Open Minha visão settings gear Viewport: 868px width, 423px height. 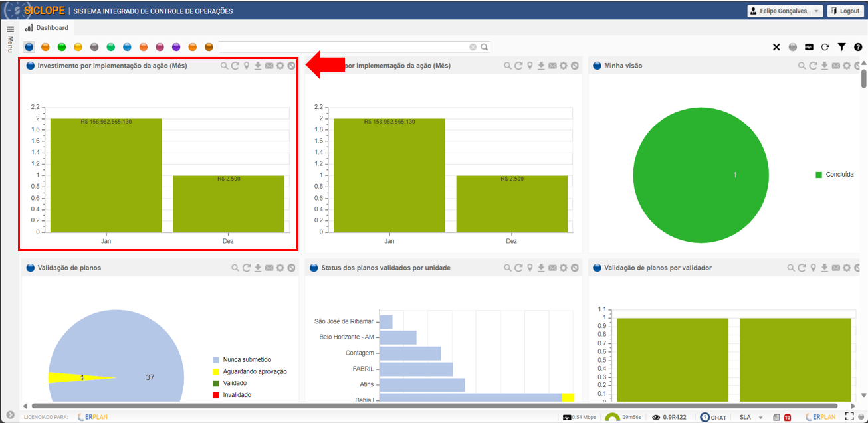847,66
